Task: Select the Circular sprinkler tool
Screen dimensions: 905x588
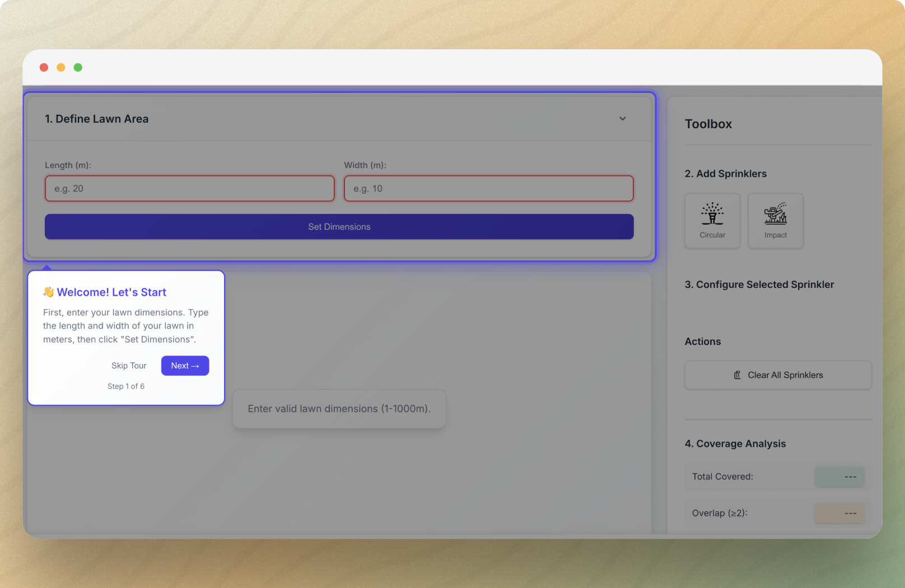Action: tap(712, 221)
